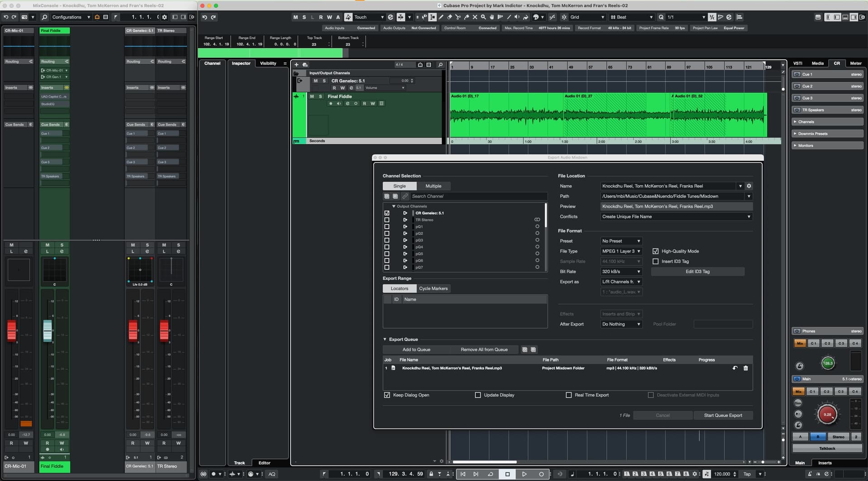Enable Insert ID3 Tag checkbox

coord(656,261)
